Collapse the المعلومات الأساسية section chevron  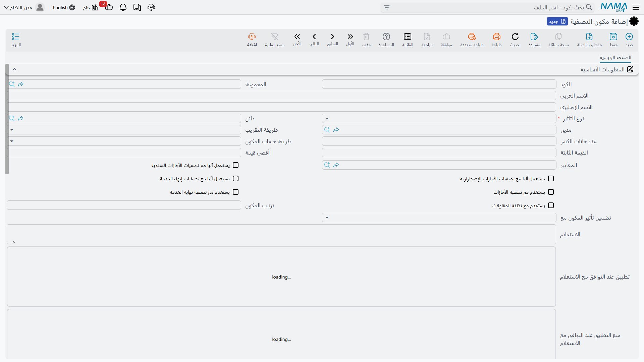[x=14, y=69]
